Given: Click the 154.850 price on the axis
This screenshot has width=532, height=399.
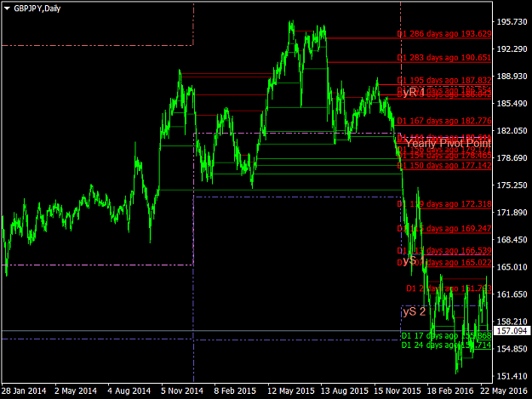Looking at the screenshot, I should (x=512, y=349).
